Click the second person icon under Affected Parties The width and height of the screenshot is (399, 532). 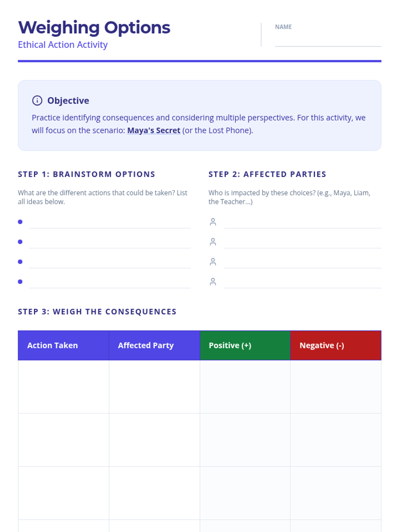[213, 242]
